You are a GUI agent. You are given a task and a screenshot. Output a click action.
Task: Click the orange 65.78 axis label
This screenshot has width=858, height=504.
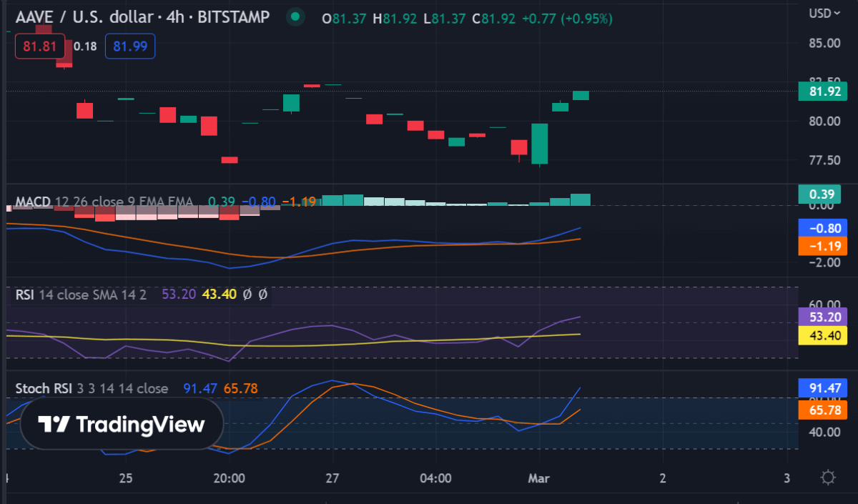tap(824, 410)
